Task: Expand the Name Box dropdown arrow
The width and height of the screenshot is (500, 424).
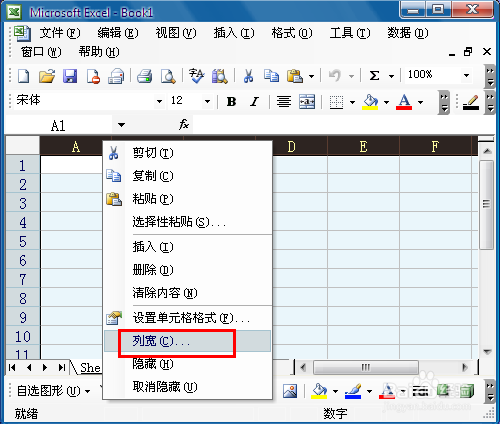Action: [121, 125]
